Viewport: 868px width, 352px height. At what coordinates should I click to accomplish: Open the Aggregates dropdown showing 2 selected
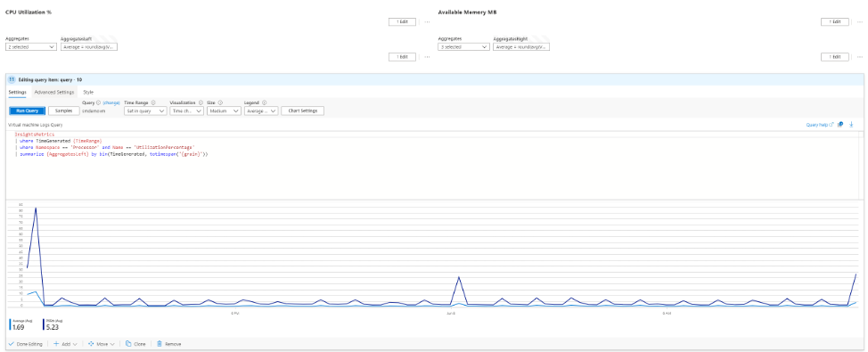31,47
